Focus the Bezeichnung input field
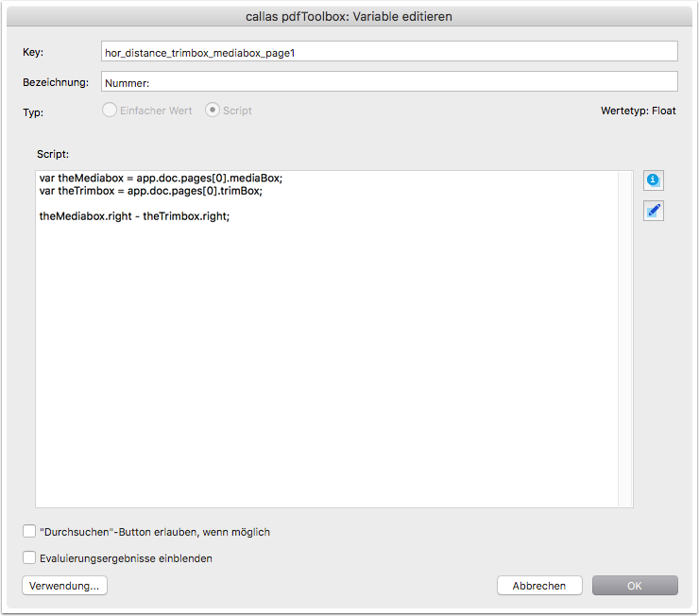Screen dimensions: 699x616 (389, 81)
